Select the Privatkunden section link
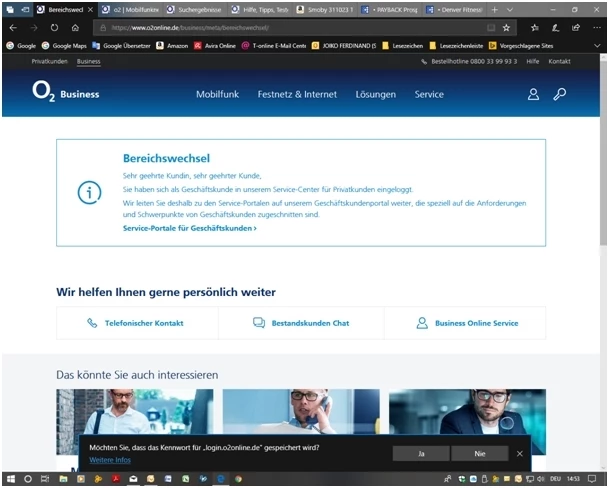Image resolution: width=609 pixels, height=488 pixels. 49,61
